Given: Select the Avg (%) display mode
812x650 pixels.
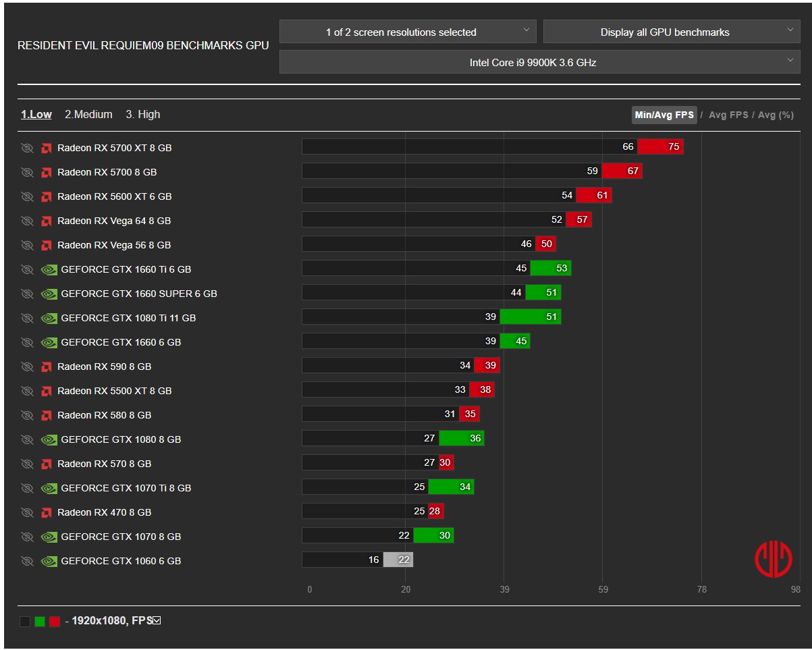Looking at the screenshot, I should (776, 115).
